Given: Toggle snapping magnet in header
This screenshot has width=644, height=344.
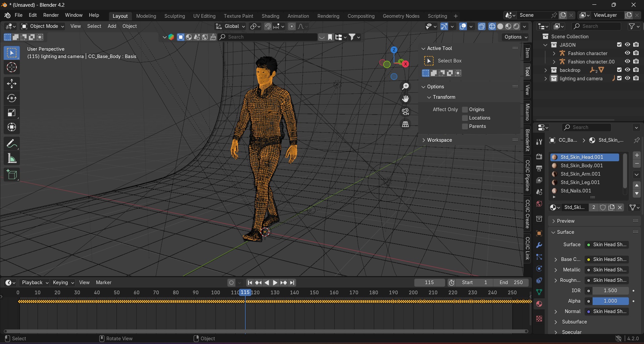Looking at the screenshot, I should [268, 27].
